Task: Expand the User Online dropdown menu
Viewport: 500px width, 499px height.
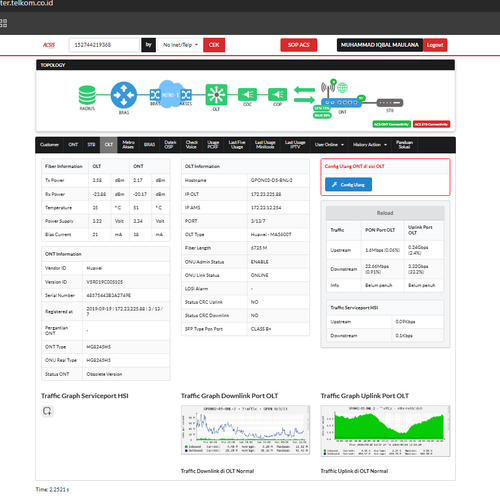Action: click(x=329, y=145)
